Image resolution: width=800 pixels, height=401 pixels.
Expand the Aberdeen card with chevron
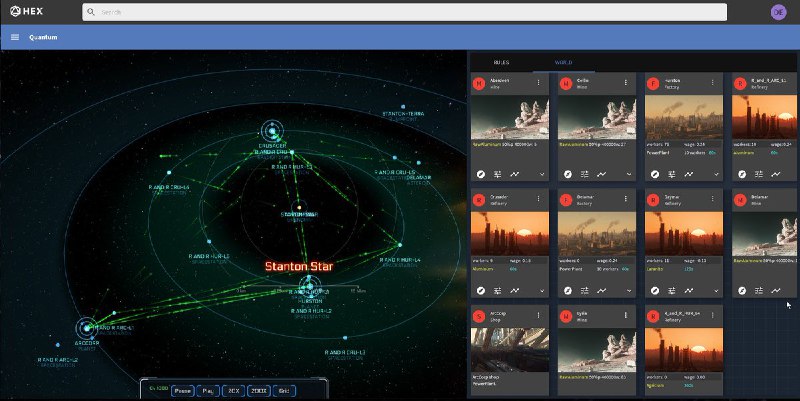[541, 174]
